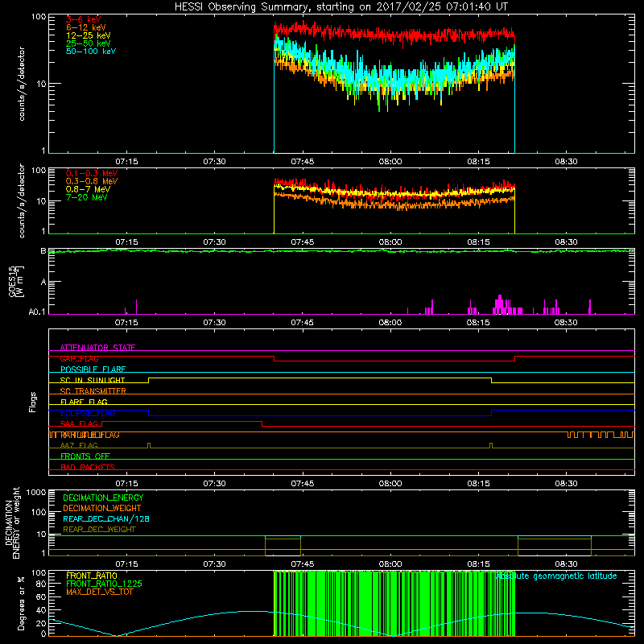Click the POSSIBLE_FLARE flag label

93,369
